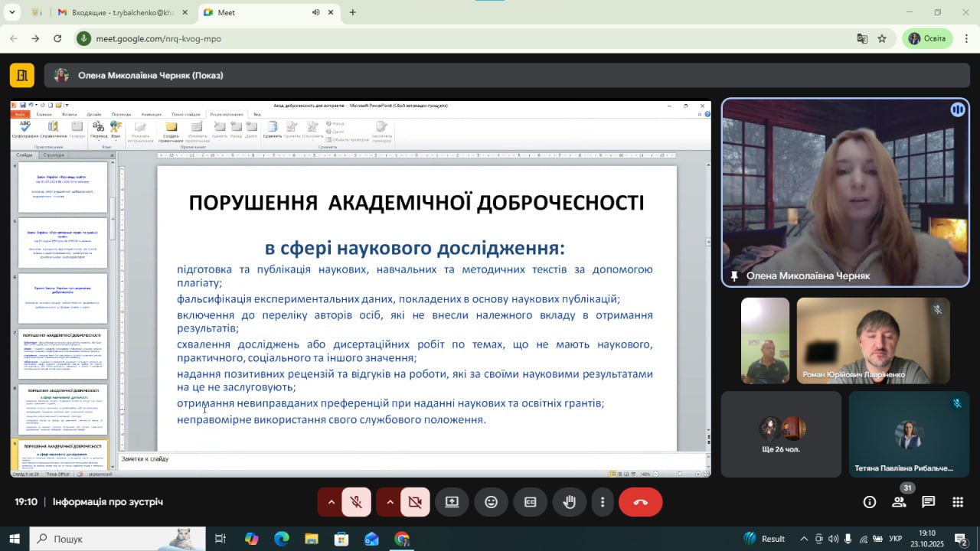Image resolution: width=980 pixels, height=551 pixels.
Task: Click the three-dot more options button
Action: coord(603,502)
